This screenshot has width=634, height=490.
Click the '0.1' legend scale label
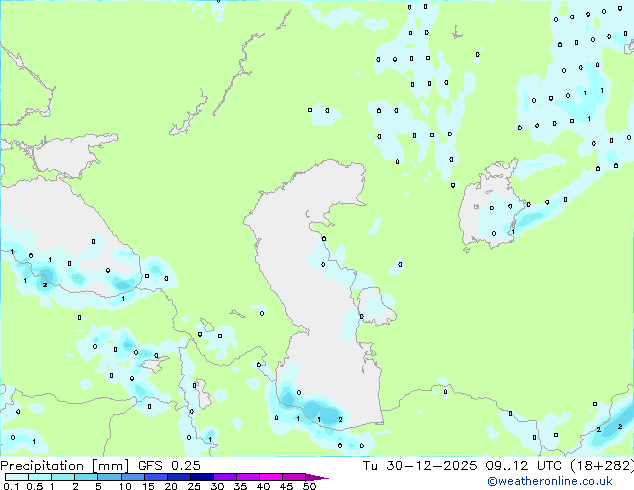[x=11, y=486]
